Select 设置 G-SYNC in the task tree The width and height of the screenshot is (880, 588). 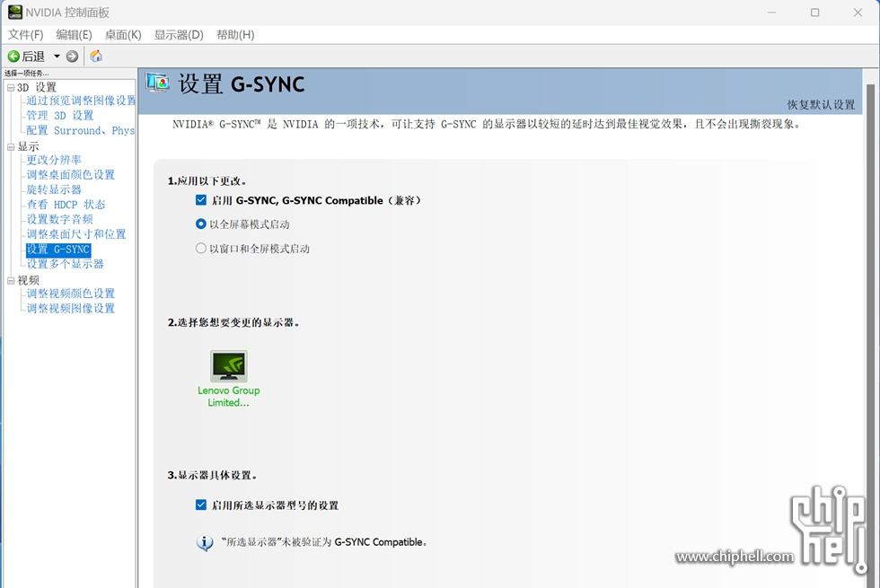(x=58, y=250)
